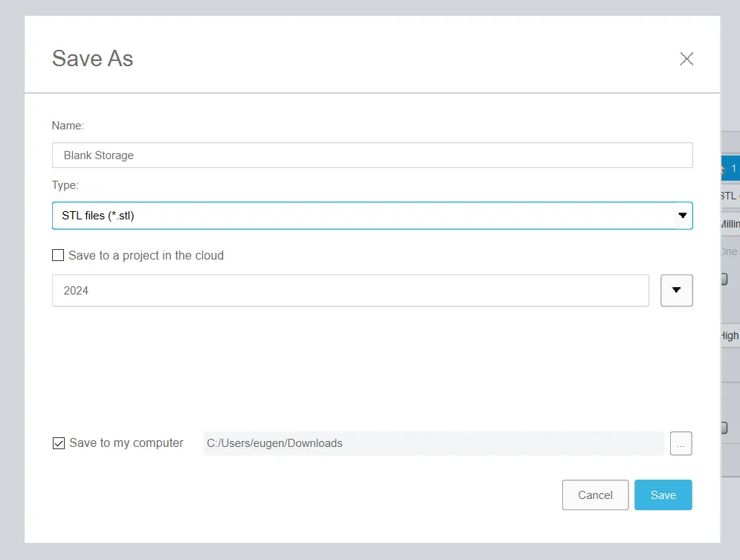Click the STL entry in the background panel
The height and width of the screenshot is (560, 740).
point(729,196)
